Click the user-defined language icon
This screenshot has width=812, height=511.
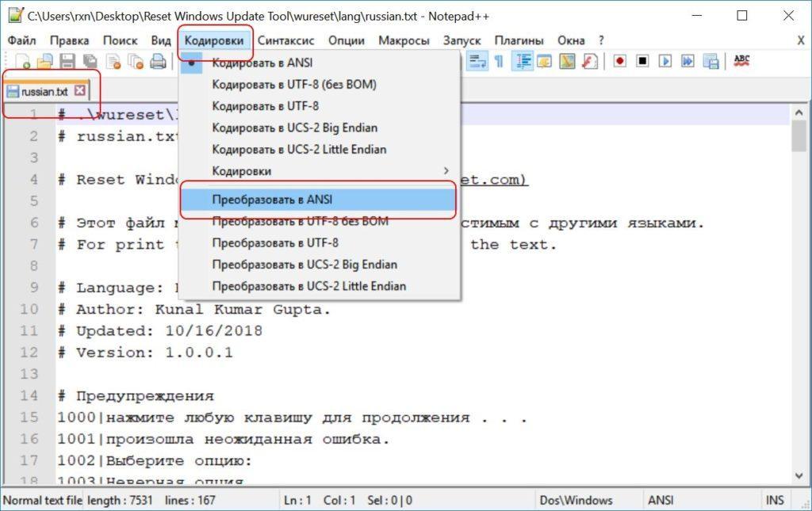click(x=544, y=62)
